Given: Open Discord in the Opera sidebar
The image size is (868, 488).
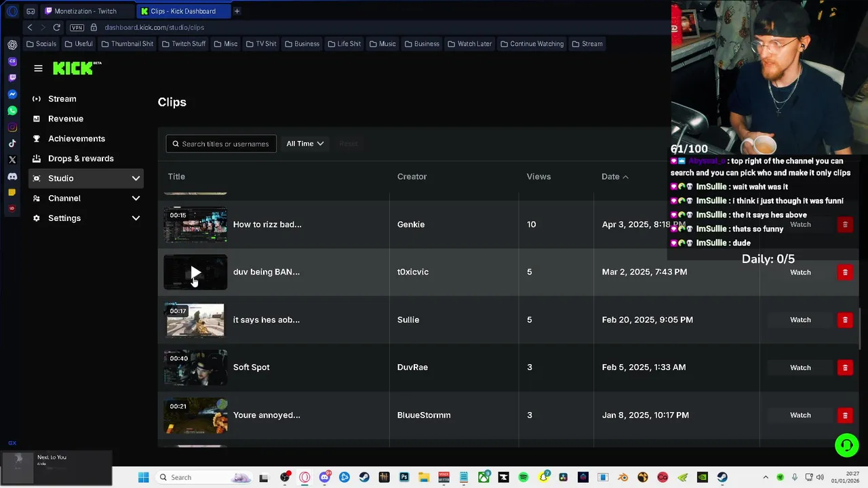Looking at the screenshot, I should [x=12, y=176].
